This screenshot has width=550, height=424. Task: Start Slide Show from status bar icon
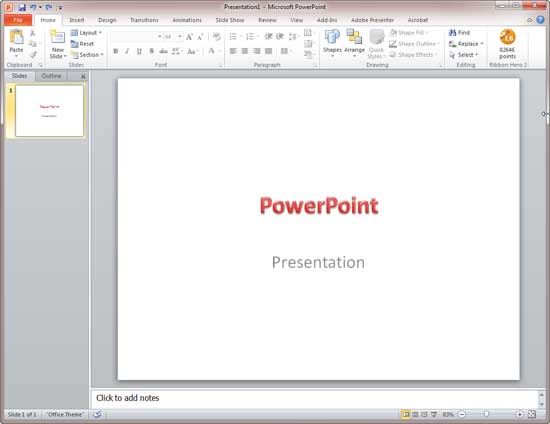(x=434, y=415)
